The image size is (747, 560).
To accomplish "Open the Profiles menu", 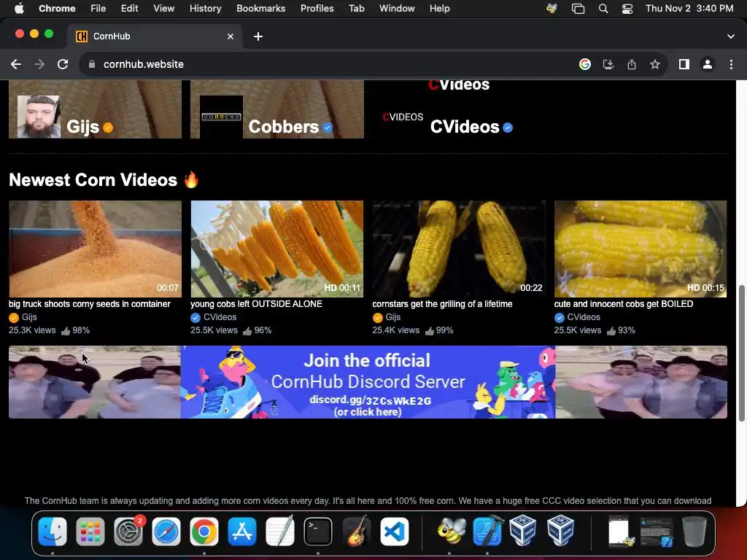I will pyautogui.click(x=317, y=9).
